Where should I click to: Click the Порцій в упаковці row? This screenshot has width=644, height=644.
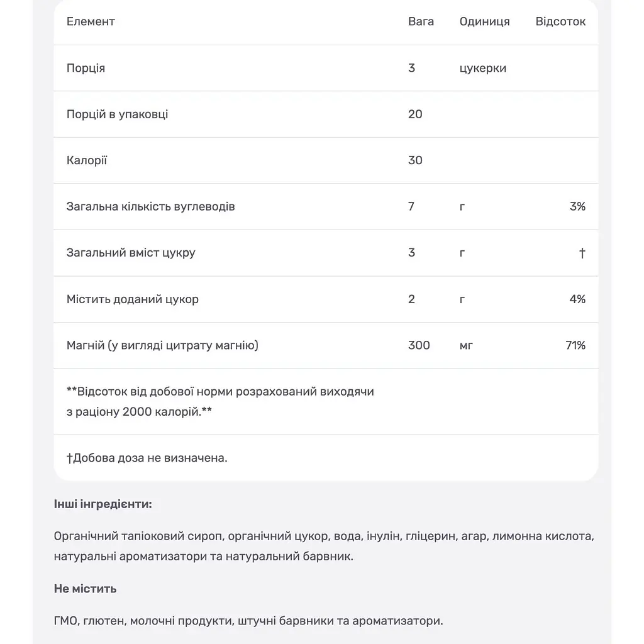[326, 114]
